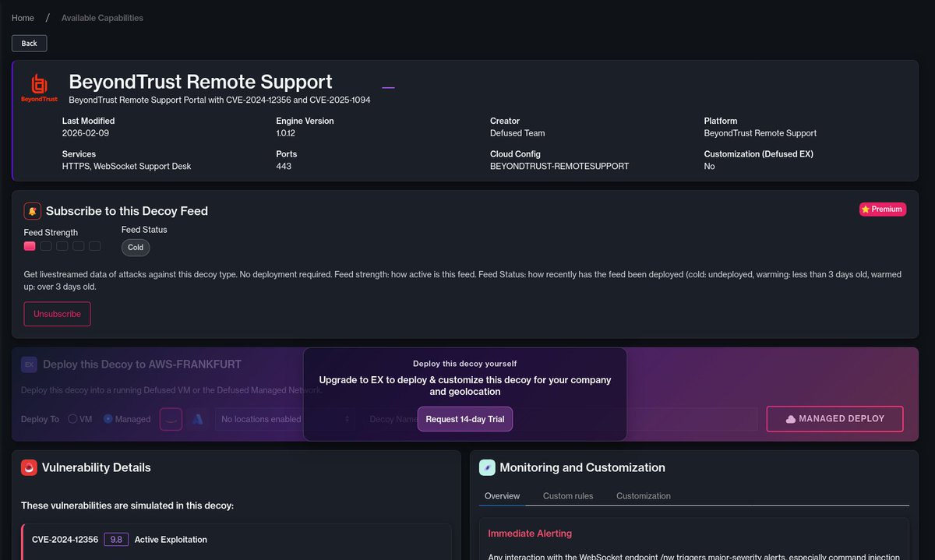Click the purple dash next to title
Viewport: 935px width, 560px height.
(x=388, y=88)
